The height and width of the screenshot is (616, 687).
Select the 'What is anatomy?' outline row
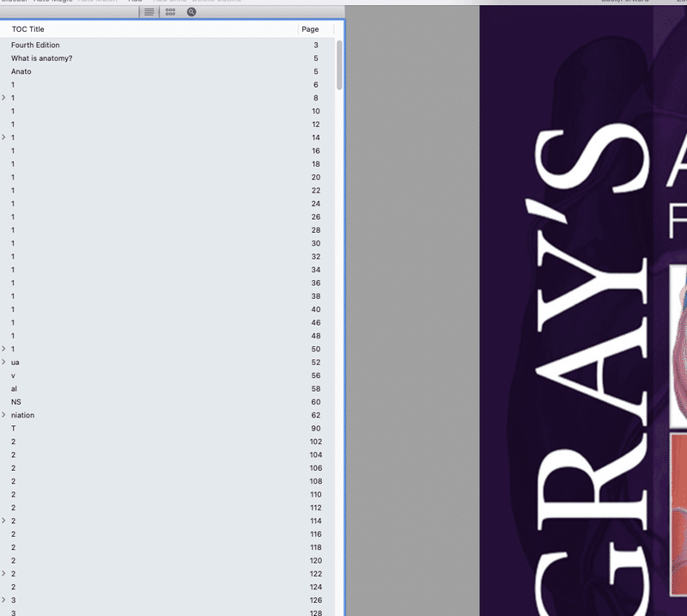pos(167,58)
